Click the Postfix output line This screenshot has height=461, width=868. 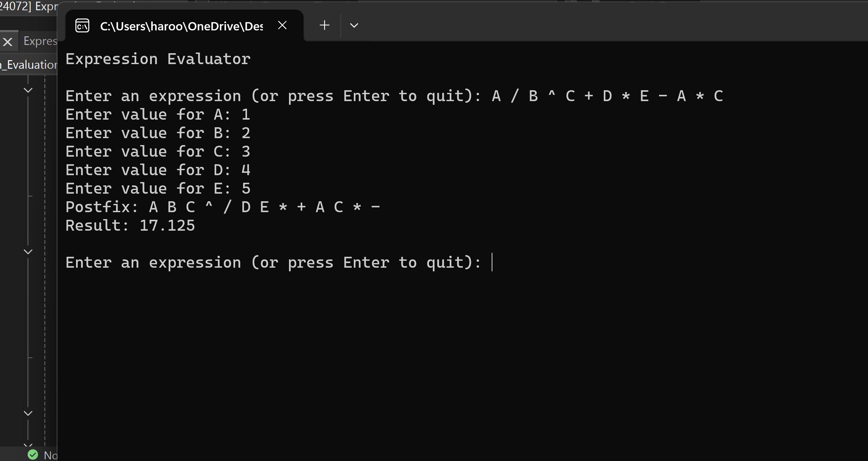tap(223, 207)
